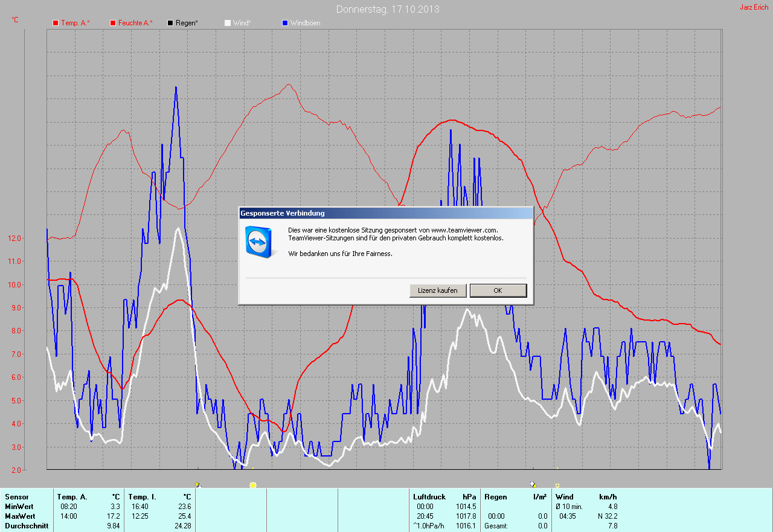Click the yellow sun icon below chart
The height and width of the screenshot is (532, 773).
[252, 484]
